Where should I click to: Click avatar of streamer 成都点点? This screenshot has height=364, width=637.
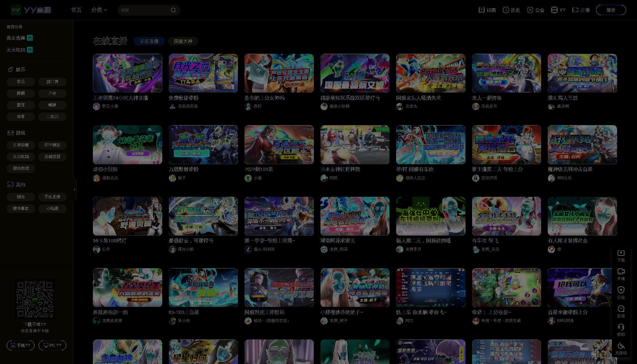click(x=97, y=178)
